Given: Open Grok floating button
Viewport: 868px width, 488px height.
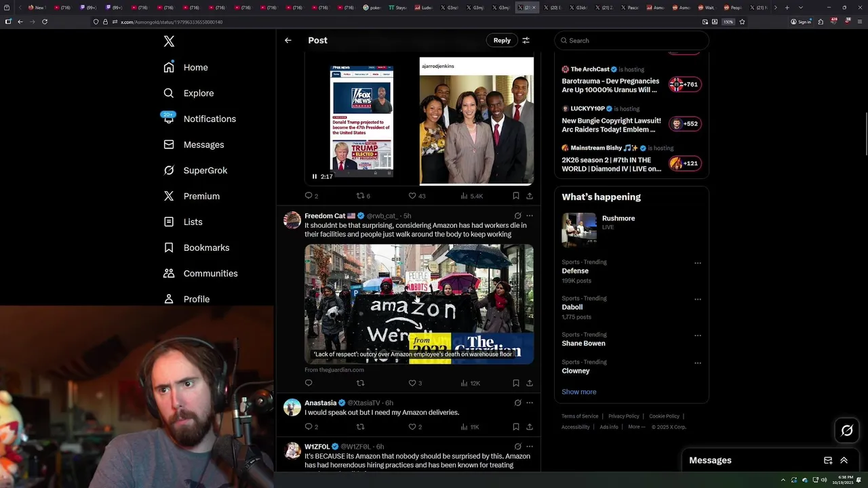Looking at the screenshot, I should 847,430.
